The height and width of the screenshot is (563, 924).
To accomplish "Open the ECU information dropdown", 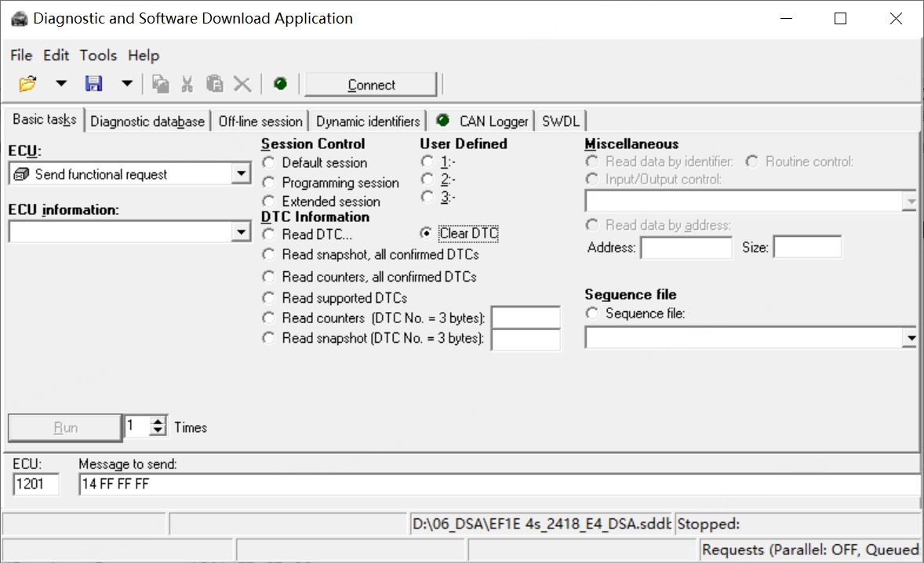I will pos(242,231).
